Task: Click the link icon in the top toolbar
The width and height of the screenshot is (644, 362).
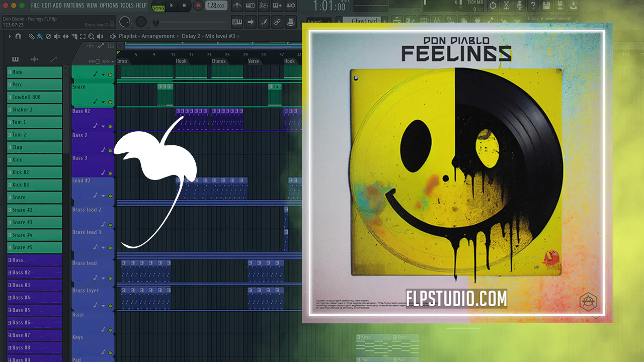Action: [277, 22]
